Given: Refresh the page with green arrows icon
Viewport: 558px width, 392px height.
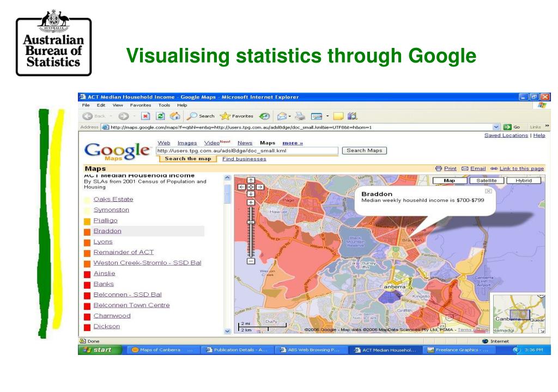Looking at the screenshot, I should 160,116.
